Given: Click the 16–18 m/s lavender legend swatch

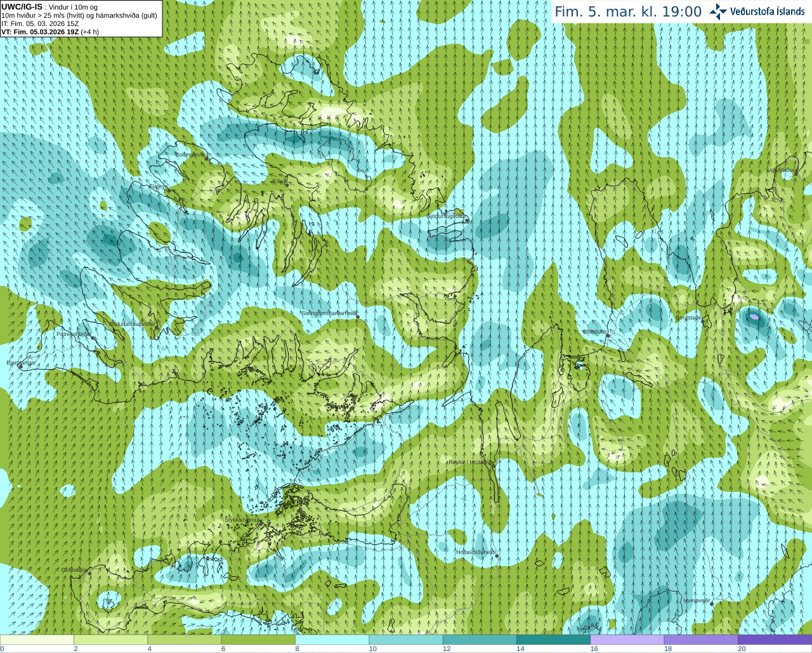Looking at the screenshot, I should tap(627, 640).
